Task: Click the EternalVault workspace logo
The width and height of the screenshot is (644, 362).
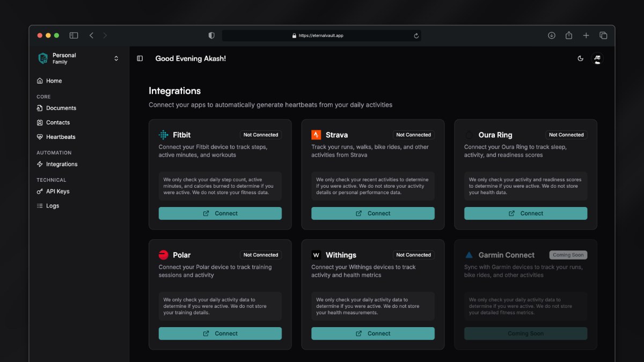Action: (x=43, y=58)
